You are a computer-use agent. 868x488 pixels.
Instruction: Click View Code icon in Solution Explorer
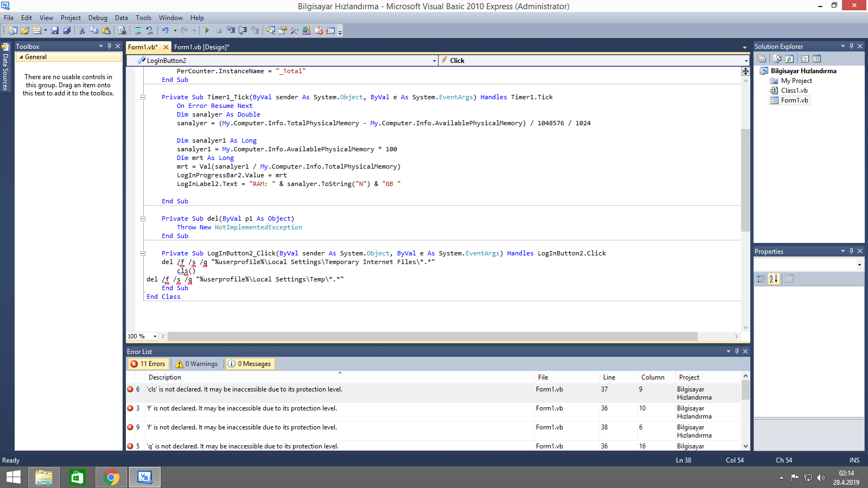click(805, 59)
